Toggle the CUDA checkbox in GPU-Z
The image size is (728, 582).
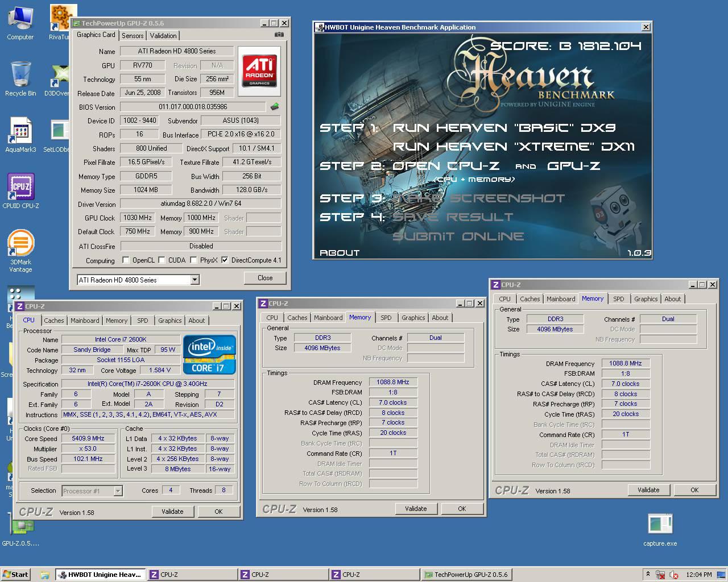[x=162, y=260]
